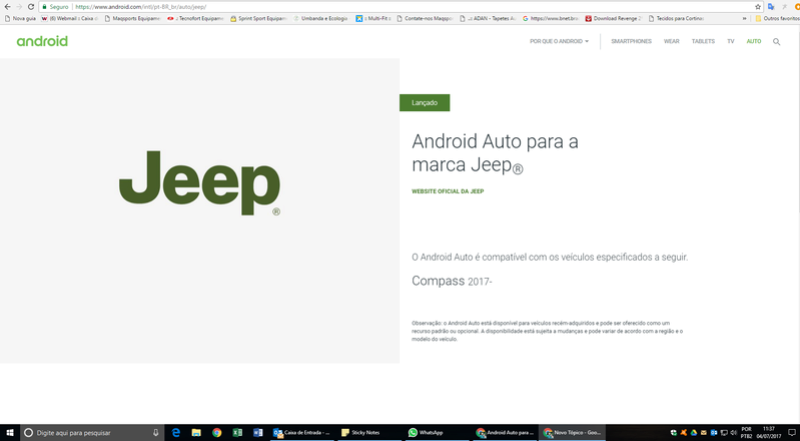Open the Contate-nos Maqsports bookmark
This screenshot has height=441, width=800.
click(x=424, y=18)
